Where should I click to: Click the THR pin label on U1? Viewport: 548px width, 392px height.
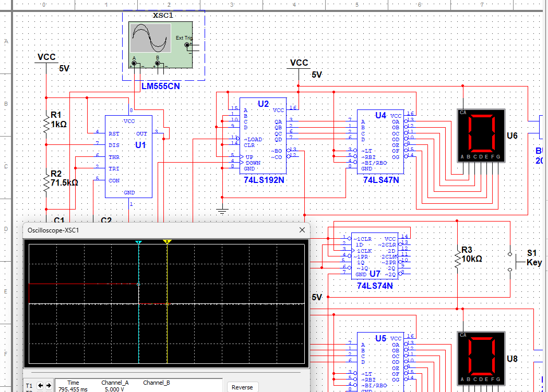click(114, 157)
